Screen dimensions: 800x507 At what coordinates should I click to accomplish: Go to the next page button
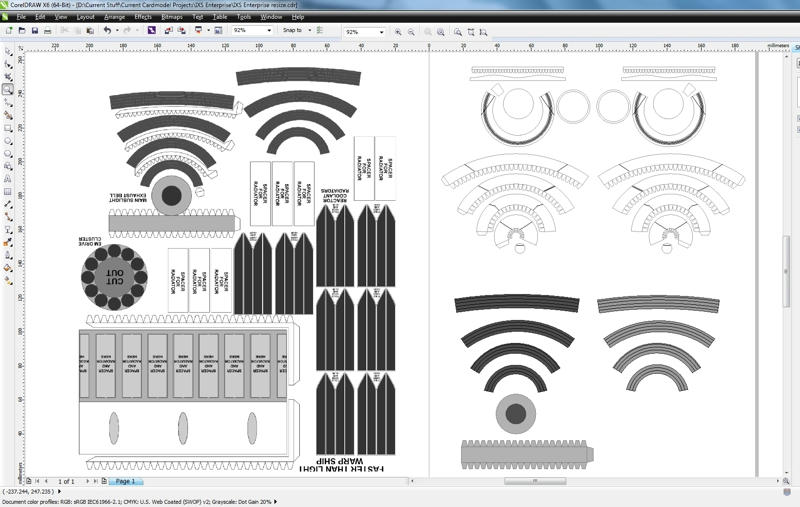tap(87, 481)
